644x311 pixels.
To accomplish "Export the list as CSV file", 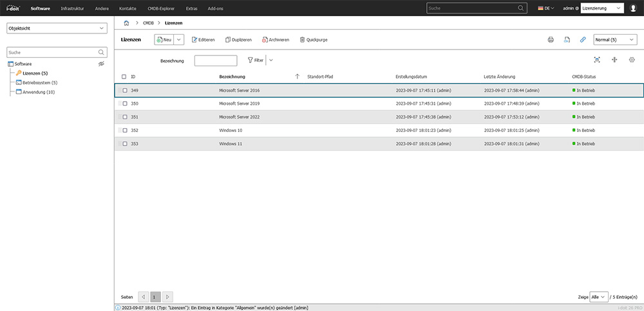I will click(567, 39).
